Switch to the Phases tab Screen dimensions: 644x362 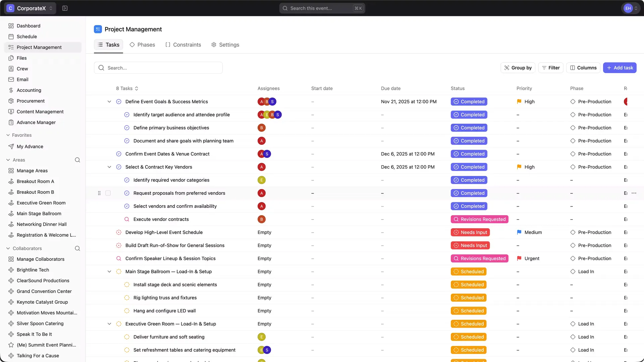coord(142,45)
